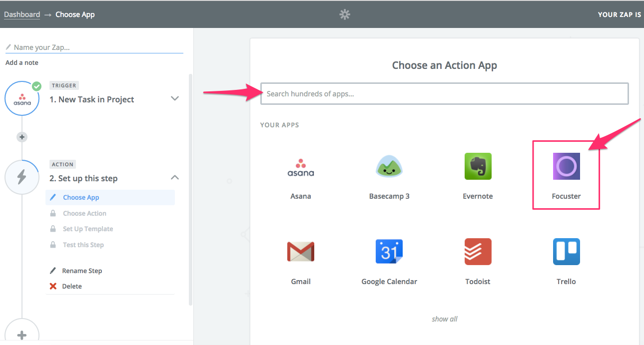Pick the Evernote elephant icon
The image size is (644, 345).
tap(478, 166)
